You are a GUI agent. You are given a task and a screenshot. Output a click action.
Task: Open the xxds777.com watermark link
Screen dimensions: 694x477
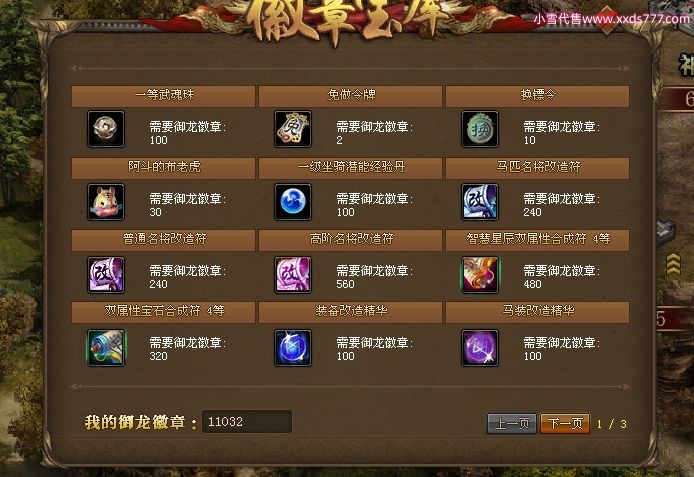coord(611,19)
